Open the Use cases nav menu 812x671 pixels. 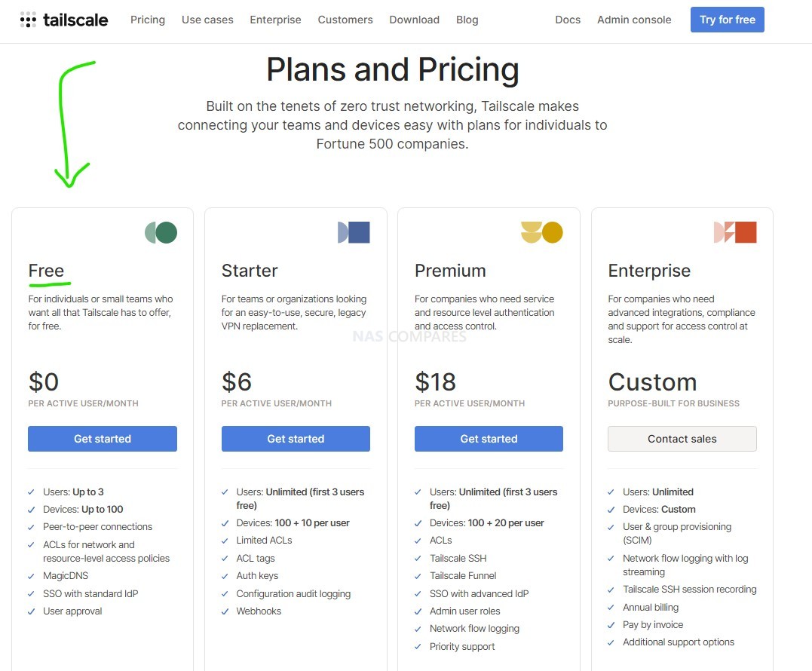click(x=207, y=20)
